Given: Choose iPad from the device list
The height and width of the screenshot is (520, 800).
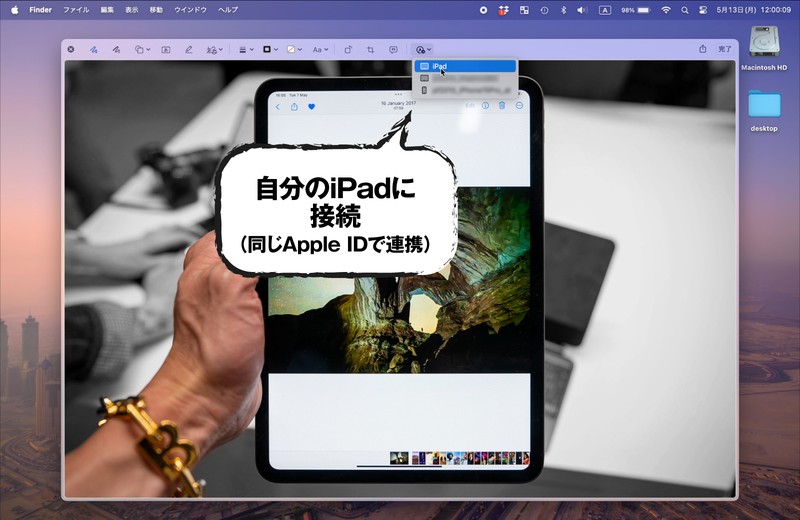Looking at the screenshot, I should (465, 66).
